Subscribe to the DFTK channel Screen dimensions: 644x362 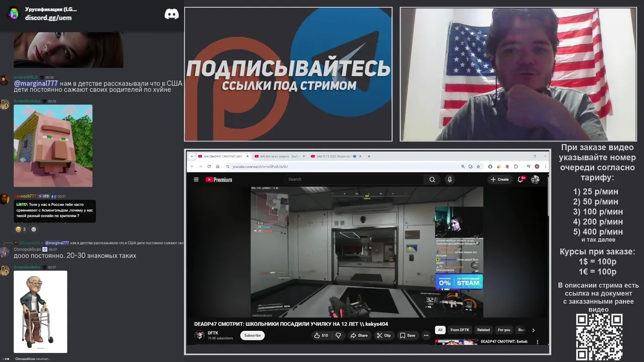(253, 335)
